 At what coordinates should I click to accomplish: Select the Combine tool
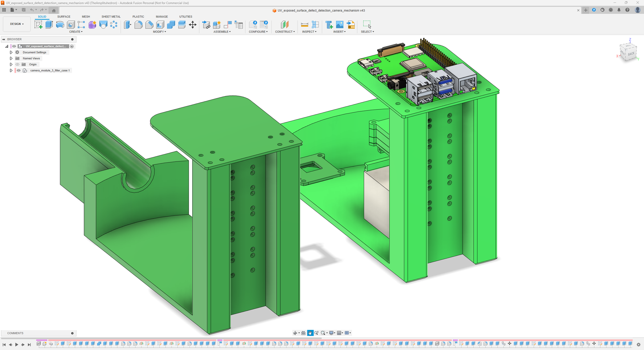(171, 25)
